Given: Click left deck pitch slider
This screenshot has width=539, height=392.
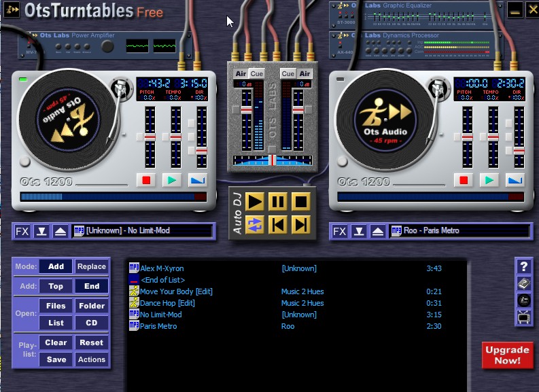Looking at the screenshot, I should (150, 137).
